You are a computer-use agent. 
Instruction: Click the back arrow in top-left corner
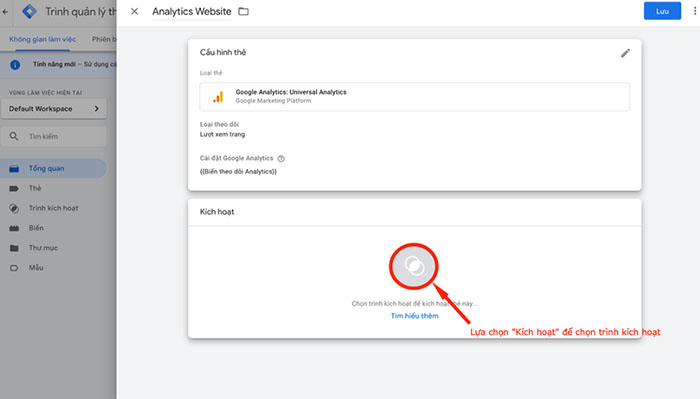(5, 12)
